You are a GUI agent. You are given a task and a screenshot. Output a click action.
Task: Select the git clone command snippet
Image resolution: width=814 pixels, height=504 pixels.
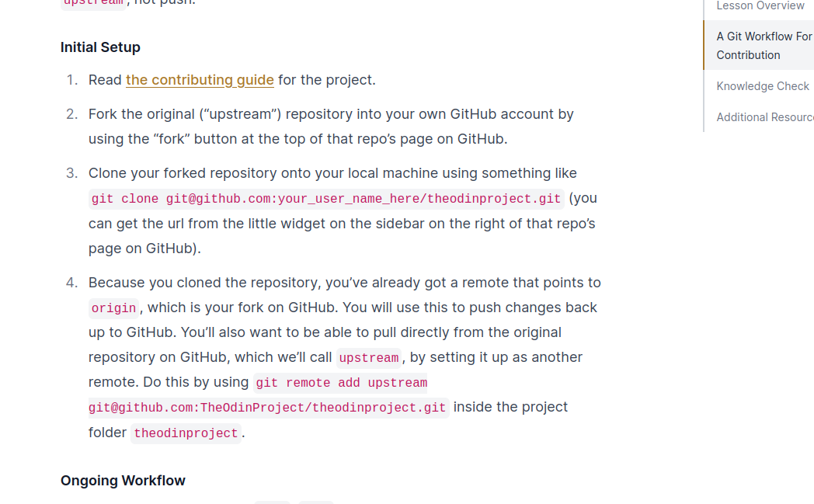pyautogui.click(x=326, y=199)
